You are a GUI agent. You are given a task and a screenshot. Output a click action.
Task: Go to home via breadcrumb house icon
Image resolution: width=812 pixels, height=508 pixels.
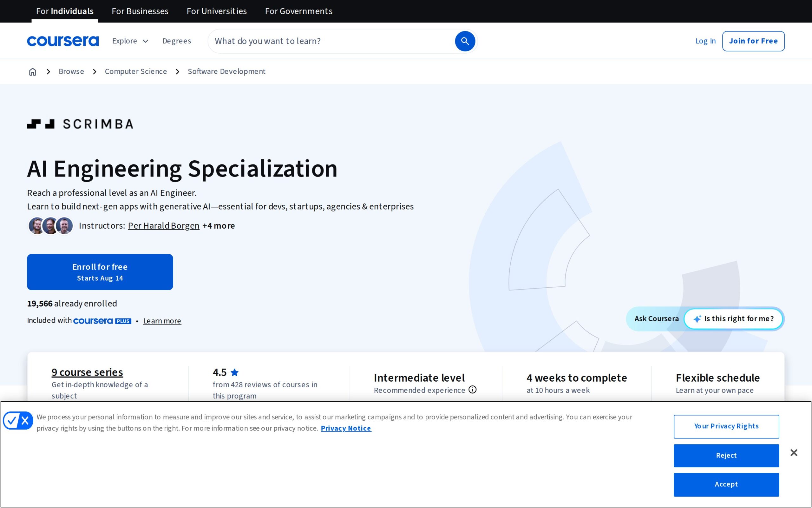pyautogui.click(x=33, y=71)
